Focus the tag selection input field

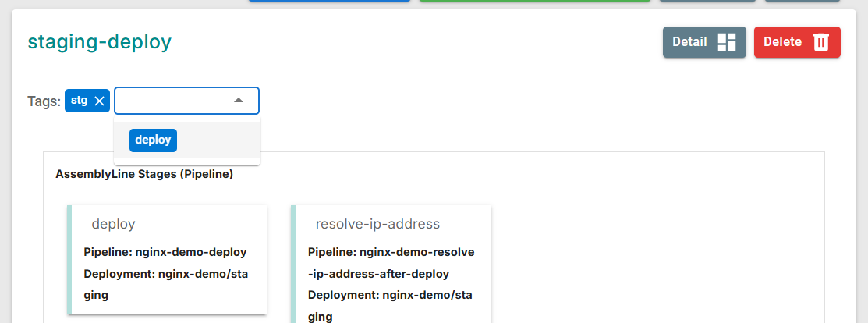coord(173,101)
